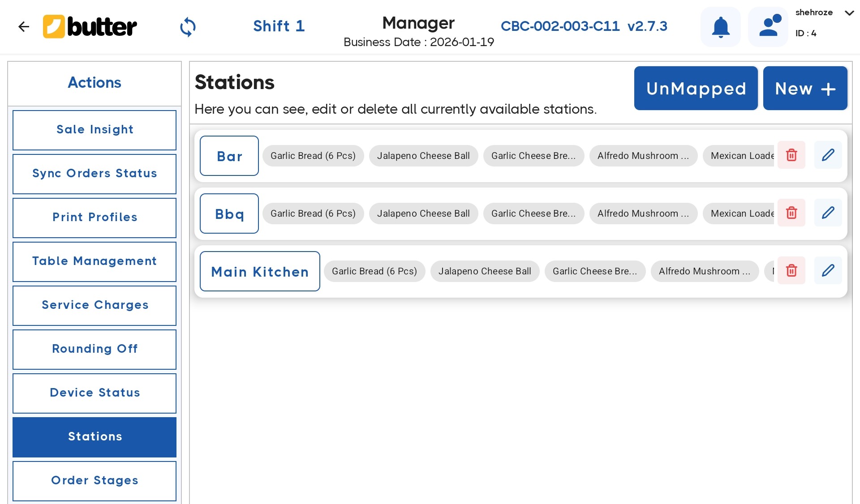Click the UnMapped button
The image size is (860, 504).
coord(696,89)
